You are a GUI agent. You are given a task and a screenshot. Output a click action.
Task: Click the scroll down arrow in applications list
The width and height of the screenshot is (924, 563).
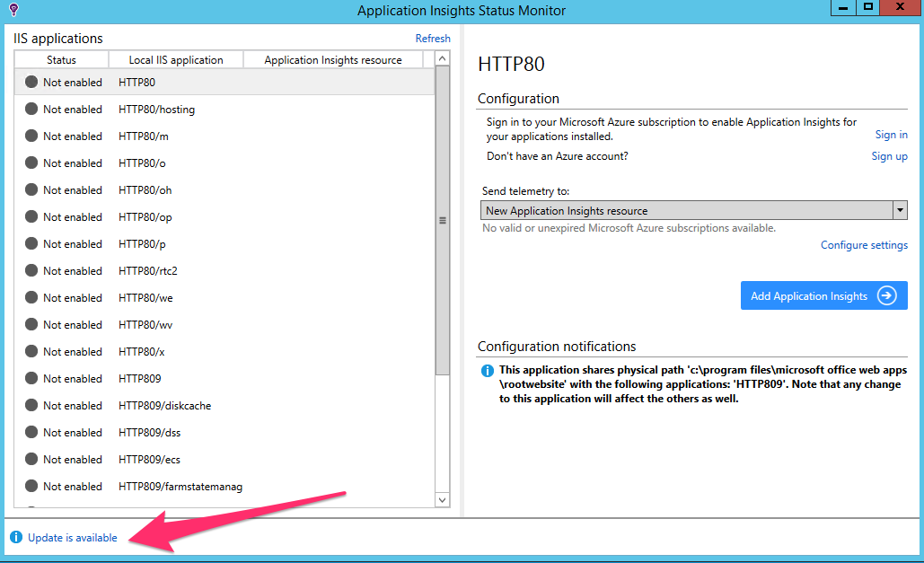(442, 499)
